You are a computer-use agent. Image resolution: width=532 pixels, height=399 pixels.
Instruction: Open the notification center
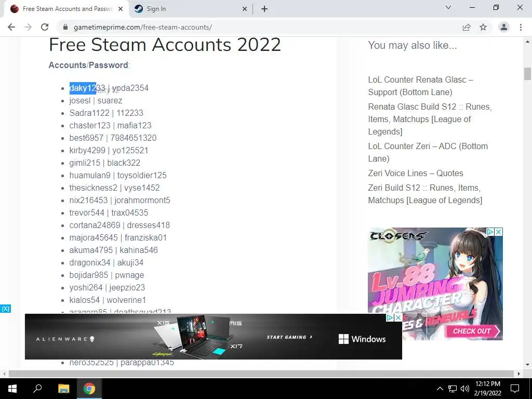pyautogui.click(x=515, y=389)
